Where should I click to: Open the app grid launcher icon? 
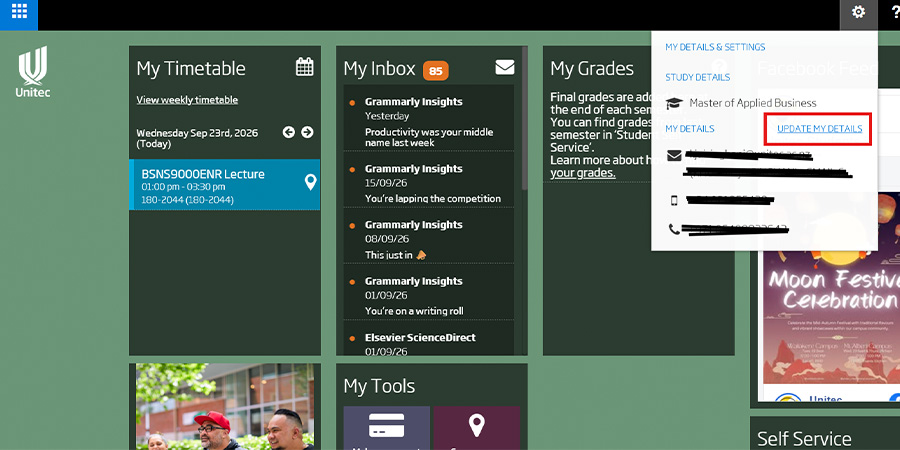(x=19, y=11)
